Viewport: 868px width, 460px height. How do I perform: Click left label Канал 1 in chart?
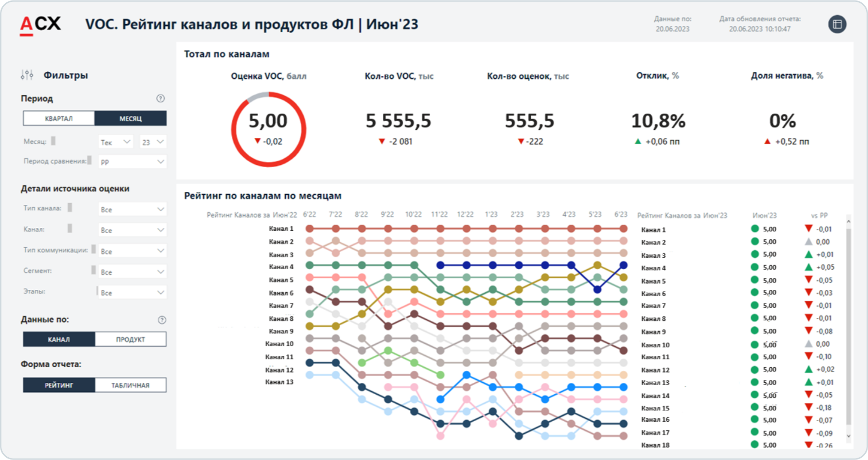click(281, 228)
